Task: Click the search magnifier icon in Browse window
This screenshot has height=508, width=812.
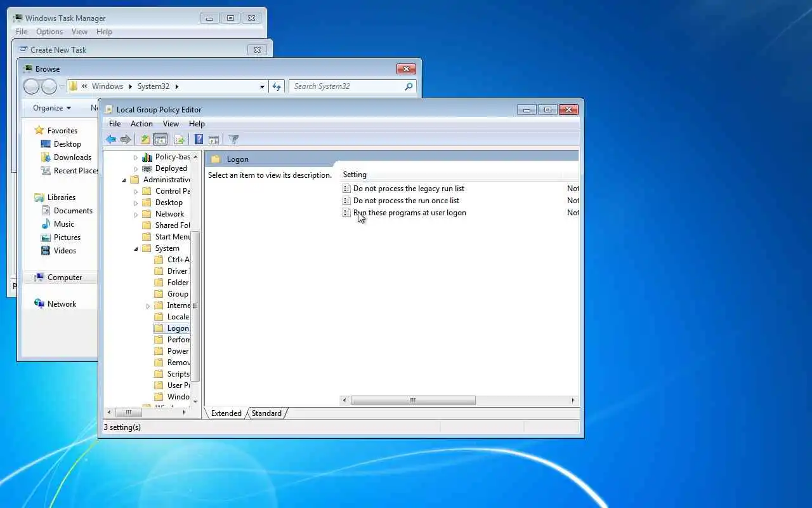Action: pos(409,86)
